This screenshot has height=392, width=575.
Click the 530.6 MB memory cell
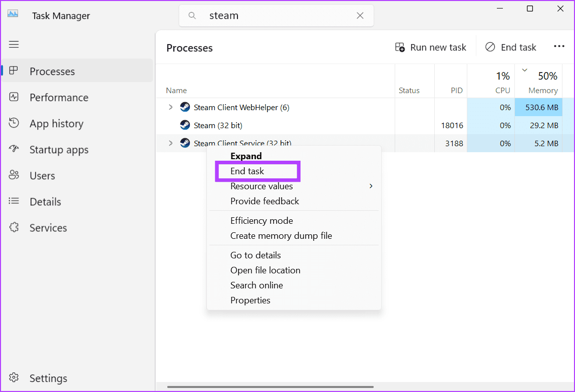pos(538,107)
